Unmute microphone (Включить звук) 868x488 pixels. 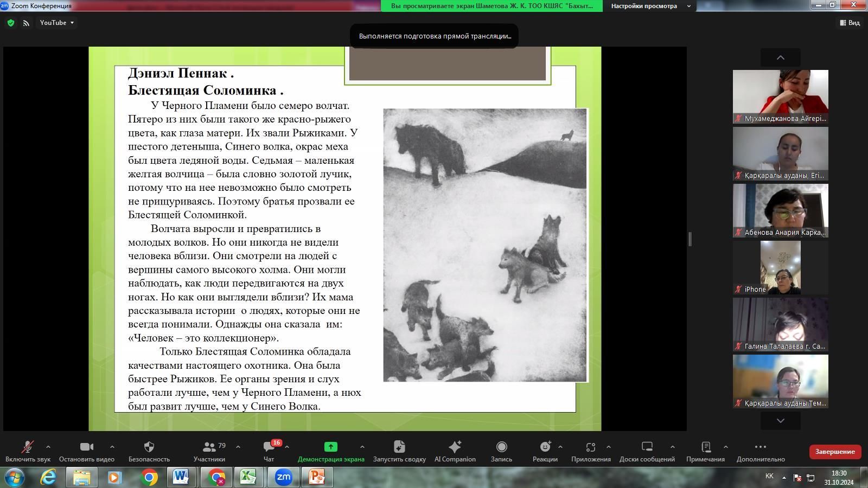tap(27, 447)
